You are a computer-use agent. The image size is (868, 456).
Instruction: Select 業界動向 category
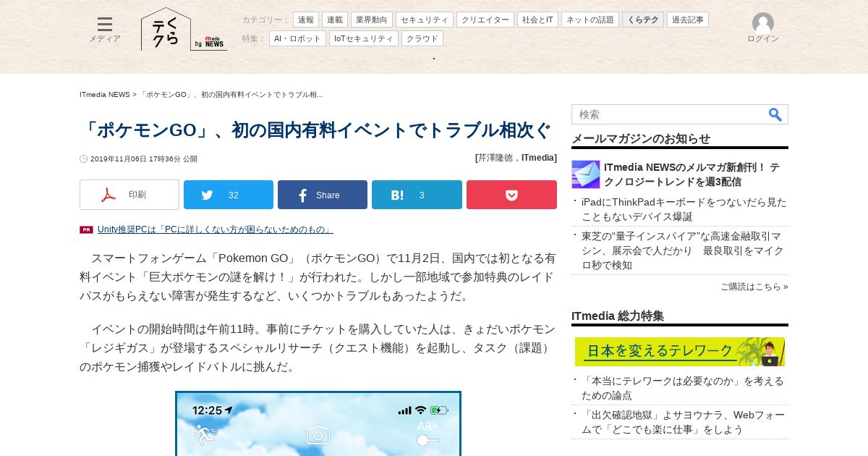point(372,20)
